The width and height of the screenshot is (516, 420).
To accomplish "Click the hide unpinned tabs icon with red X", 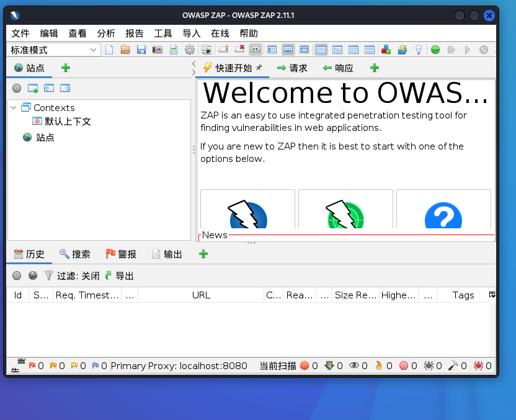I will (239, 50).
